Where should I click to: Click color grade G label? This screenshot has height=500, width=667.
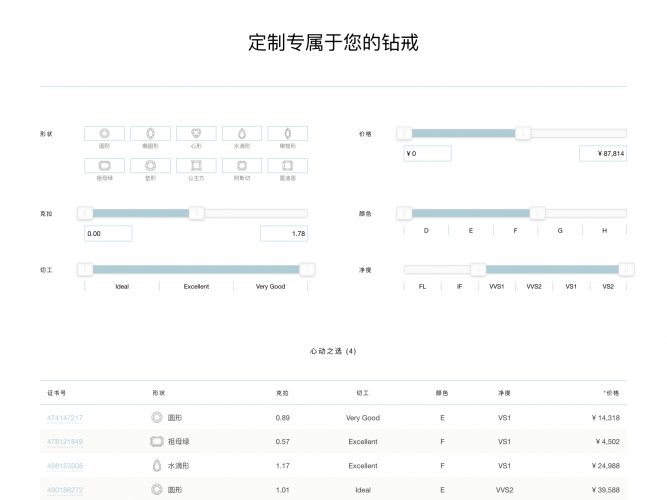point(560,231)
